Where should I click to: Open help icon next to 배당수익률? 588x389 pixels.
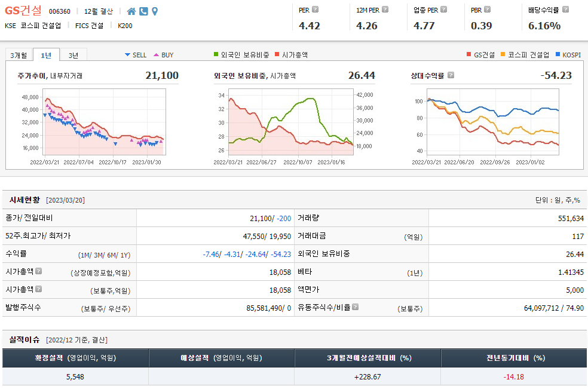565,10
